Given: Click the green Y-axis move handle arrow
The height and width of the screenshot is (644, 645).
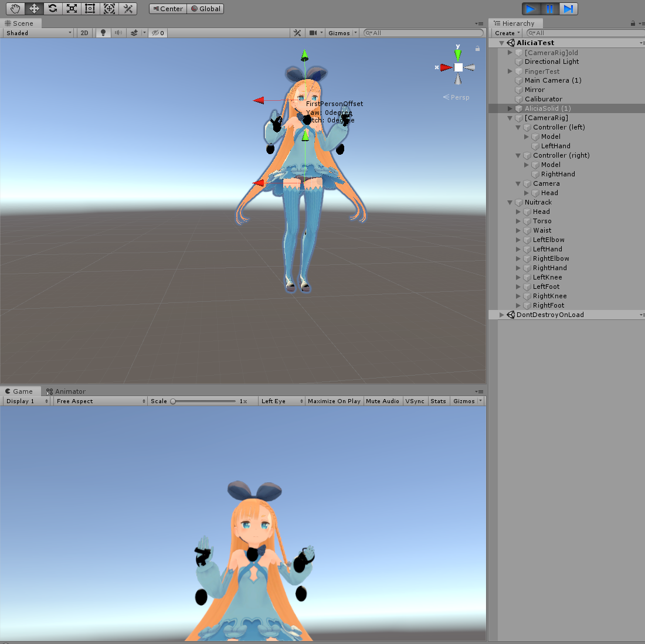Looking at the screenshot, I should click(304, 55).
